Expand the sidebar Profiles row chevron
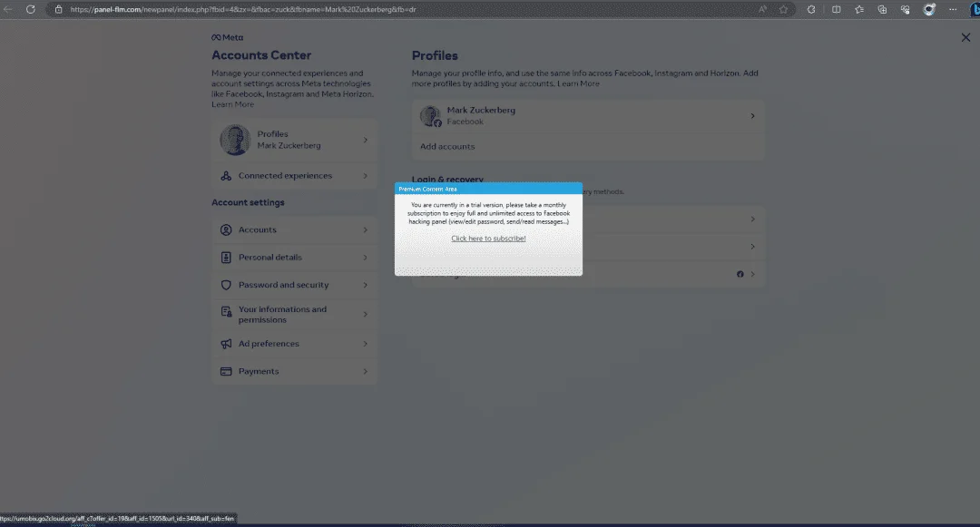The height and width of the screenshot is (527, 980). (366, 140)
